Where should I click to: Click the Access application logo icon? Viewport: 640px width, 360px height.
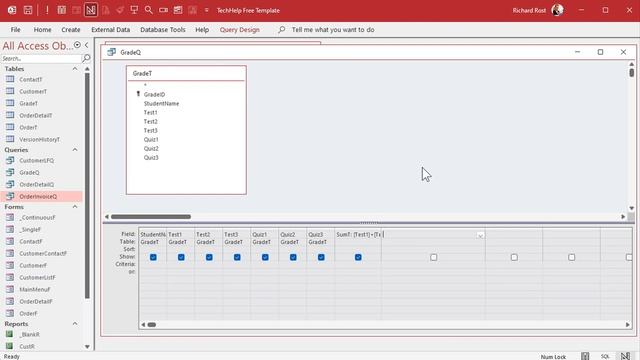coord(12,10)
